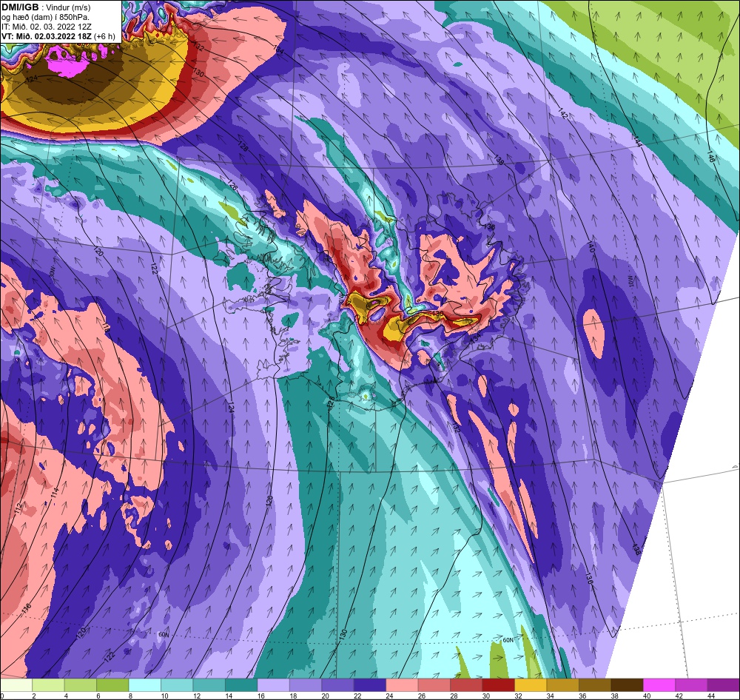Click the dark red 30–32 m/s legend swatch
The height and width of the screenshot is (700, 740).
click(x=498, y=685)
